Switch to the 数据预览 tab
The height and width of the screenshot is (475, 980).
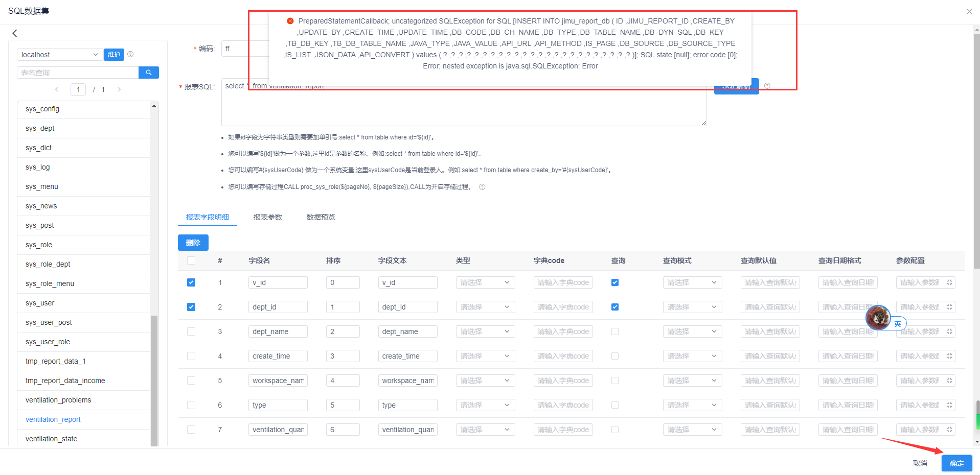coord(321,217)
